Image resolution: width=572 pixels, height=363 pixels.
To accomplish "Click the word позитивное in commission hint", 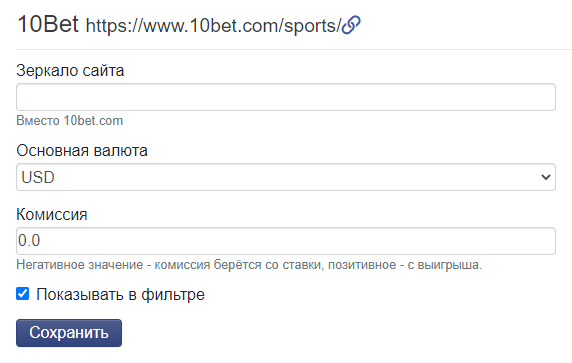I will [362, 265].
